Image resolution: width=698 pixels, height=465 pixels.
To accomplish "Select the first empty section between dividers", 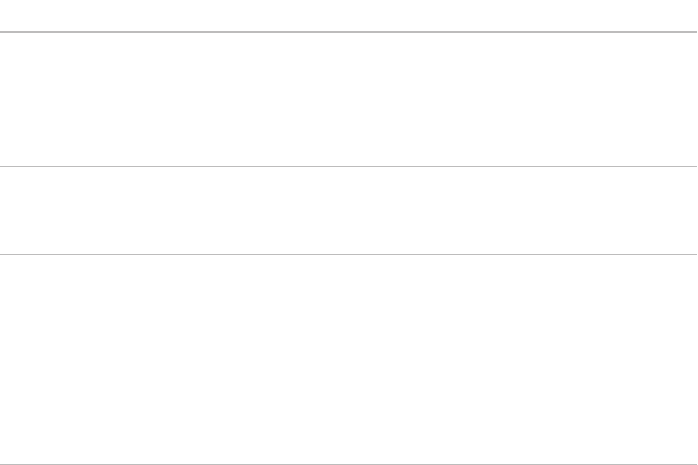I will tap(349, 99).
